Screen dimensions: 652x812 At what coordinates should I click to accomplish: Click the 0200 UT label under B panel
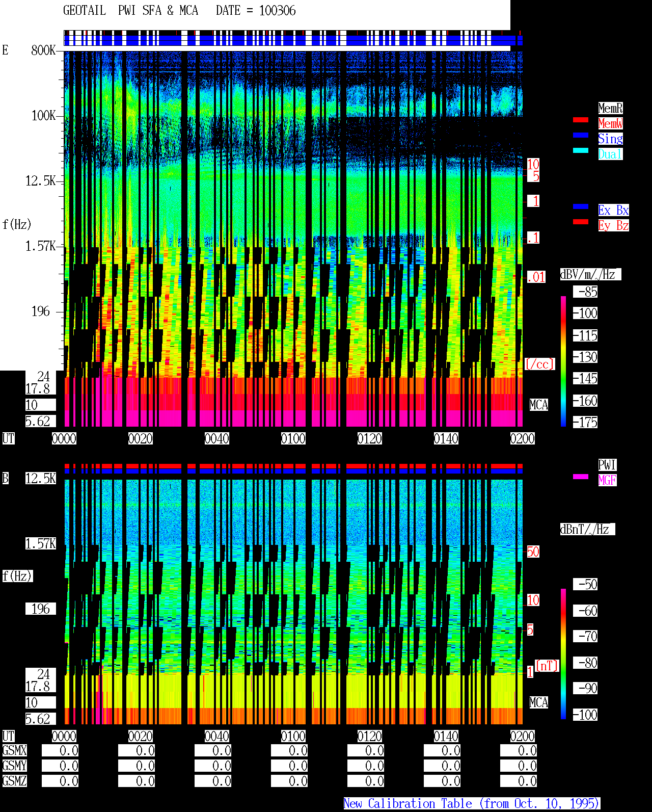click(x=523, y=736)
